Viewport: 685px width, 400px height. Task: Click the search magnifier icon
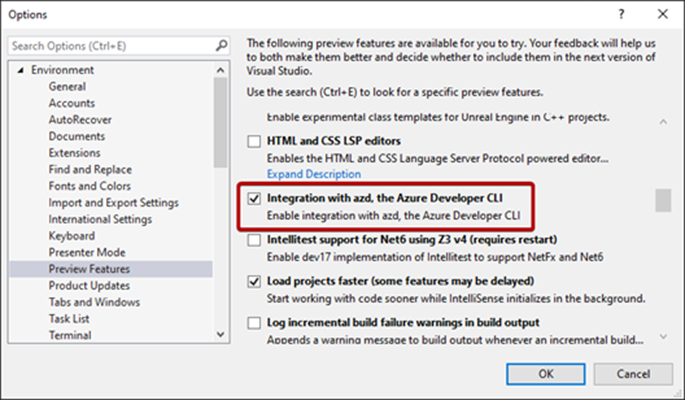221,46
